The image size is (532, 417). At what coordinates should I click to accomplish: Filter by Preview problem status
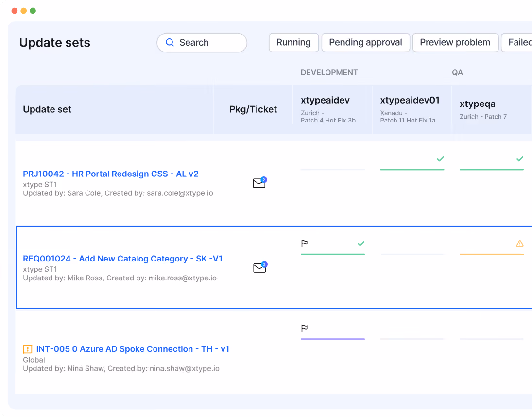[x=455, y=42]
